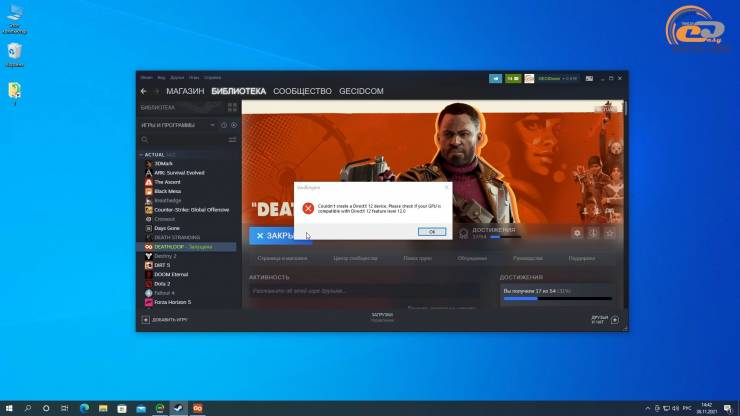Image resolution: width=740 pixels, height=416 pixels.
Task: Select Days Gone in the library
Action: coord(187,228)
